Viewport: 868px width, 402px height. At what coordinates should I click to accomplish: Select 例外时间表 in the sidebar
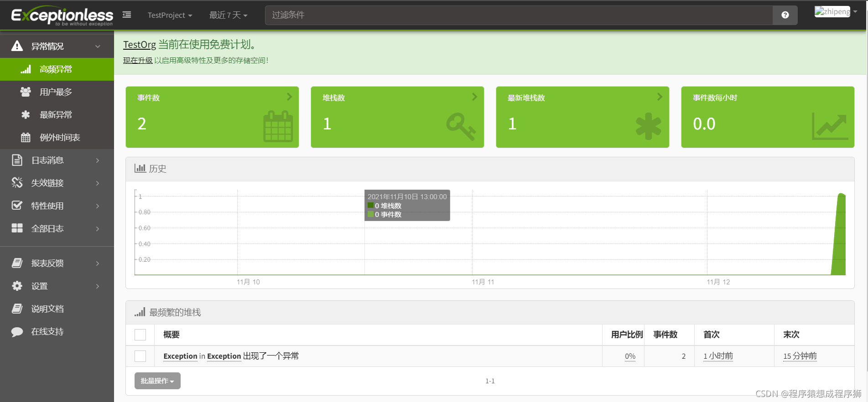tap(57, 138)
